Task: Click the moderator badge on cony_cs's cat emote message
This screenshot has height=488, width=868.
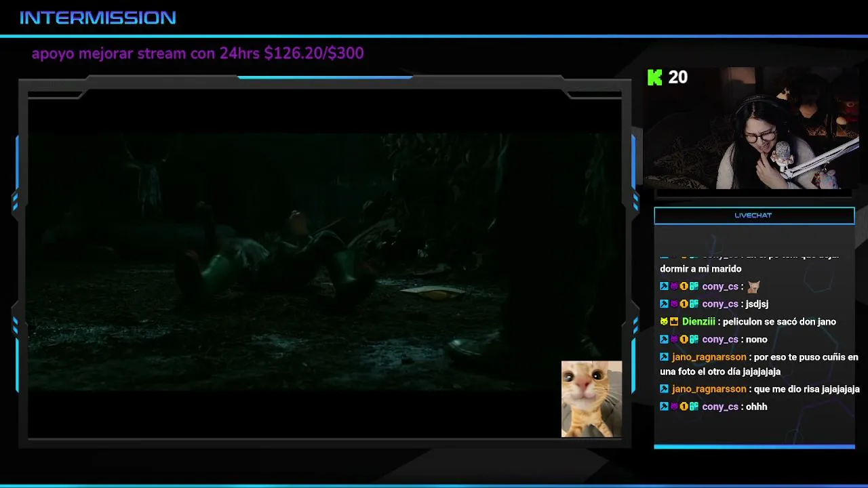Action: click(x=664, y=287)
